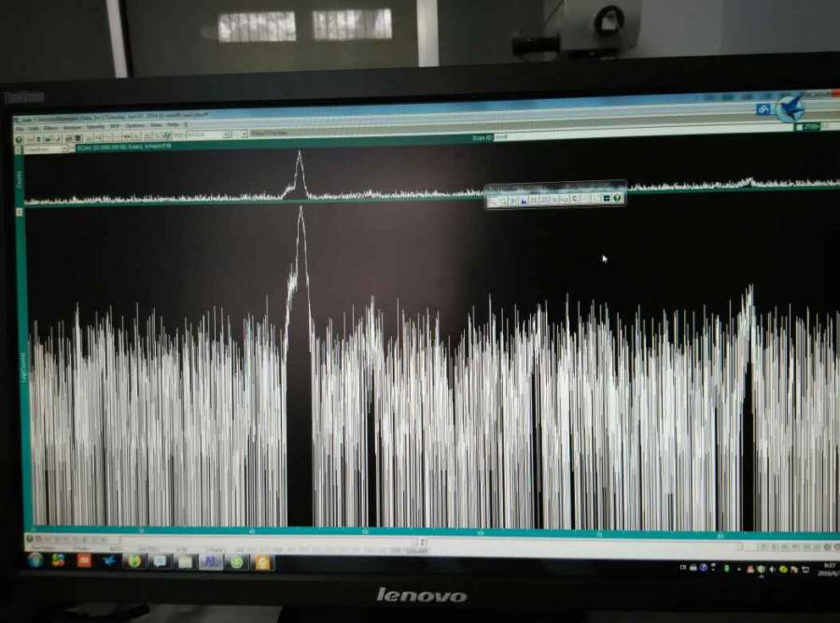840x623 pixels.
Task: Open the file explorer folder taskbar icon
Action: [184, 561]
